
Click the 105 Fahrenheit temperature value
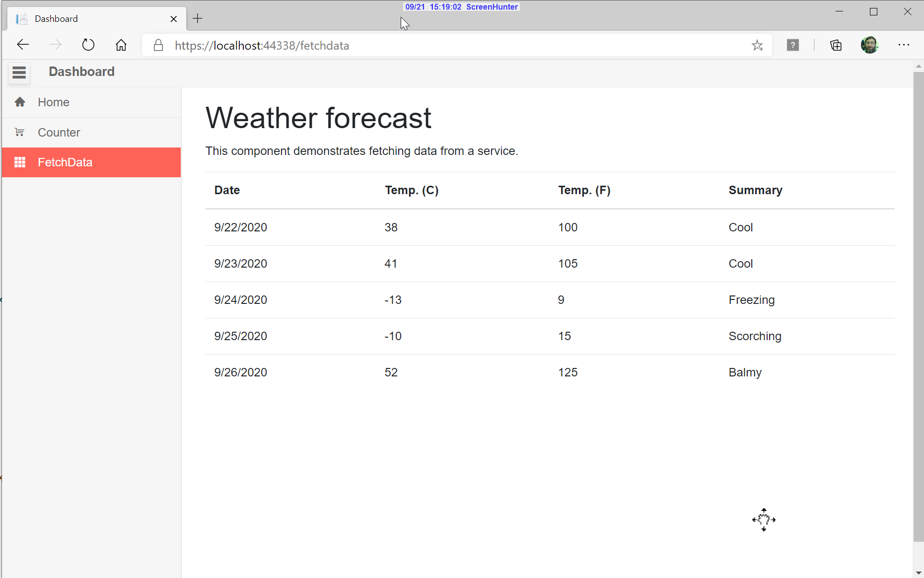[568, 264]
